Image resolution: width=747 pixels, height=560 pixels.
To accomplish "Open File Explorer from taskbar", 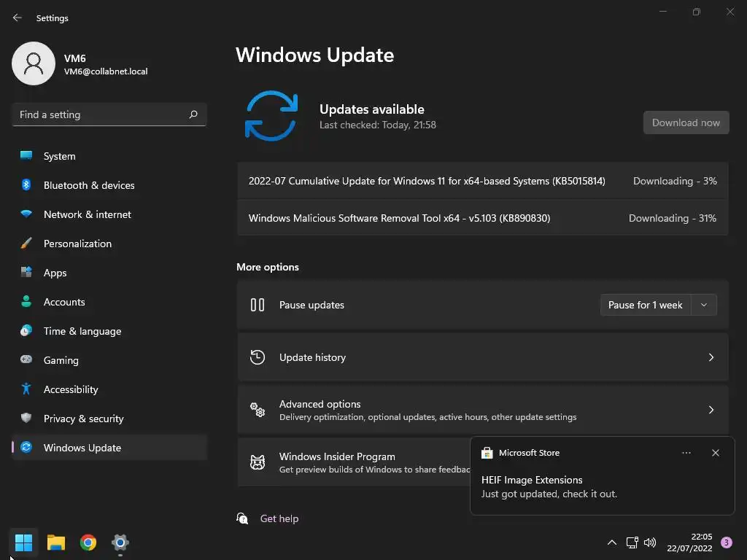I will (55, 542).
